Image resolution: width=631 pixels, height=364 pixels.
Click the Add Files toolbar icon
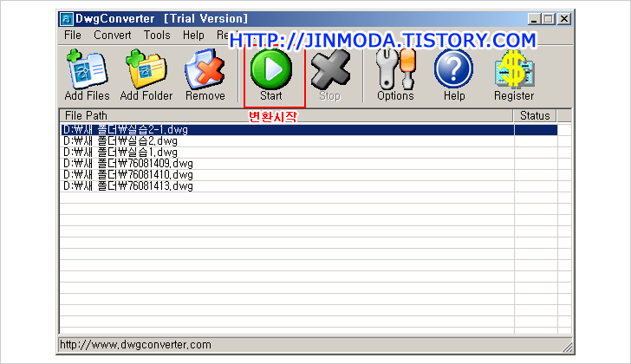[x=87, y=75]
